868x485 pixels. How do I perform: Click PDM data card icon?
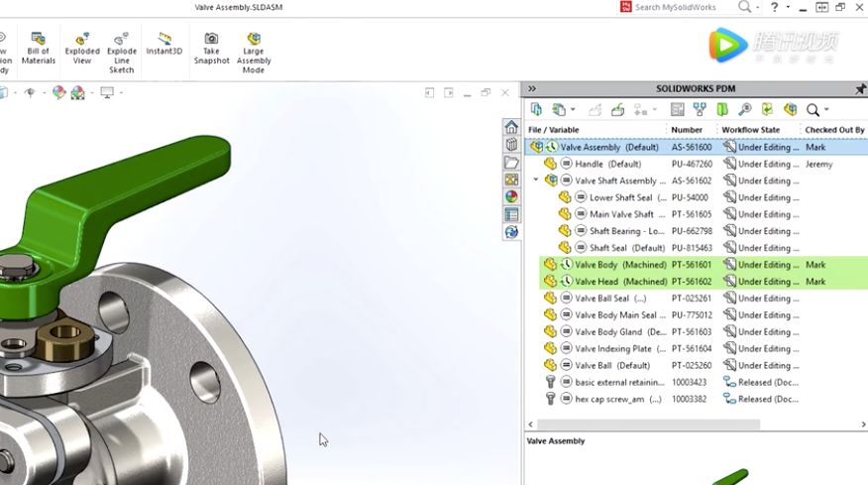coord(677,110)
